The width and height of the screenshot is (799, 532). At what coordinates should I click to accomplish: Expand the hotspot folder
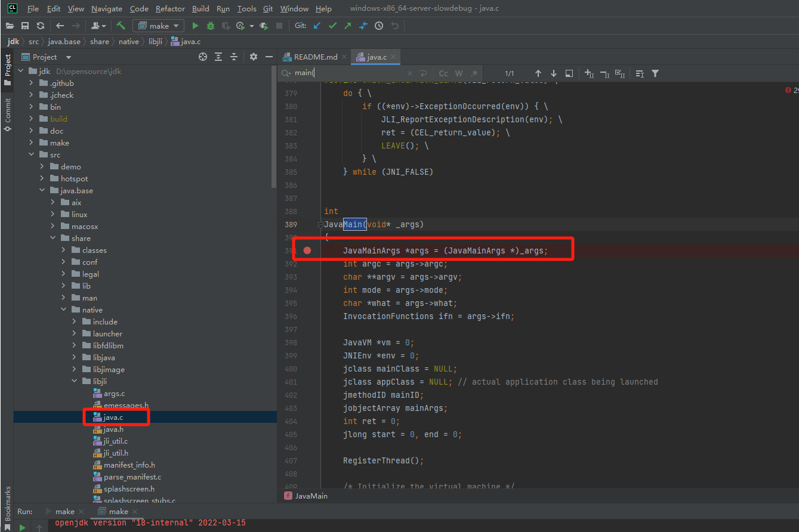(x=42, y=178)
